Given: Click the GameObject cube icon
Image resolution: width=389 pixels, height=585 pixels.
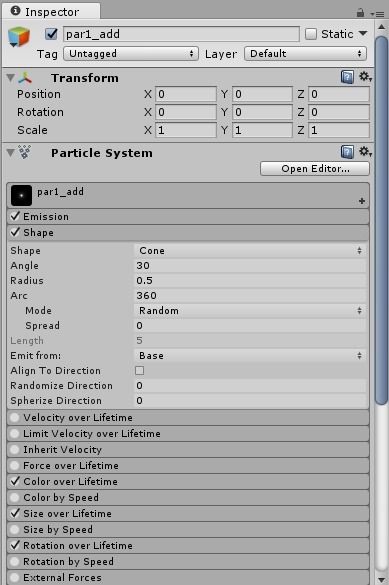Looking at the screenshot, I should pos(19,37).
